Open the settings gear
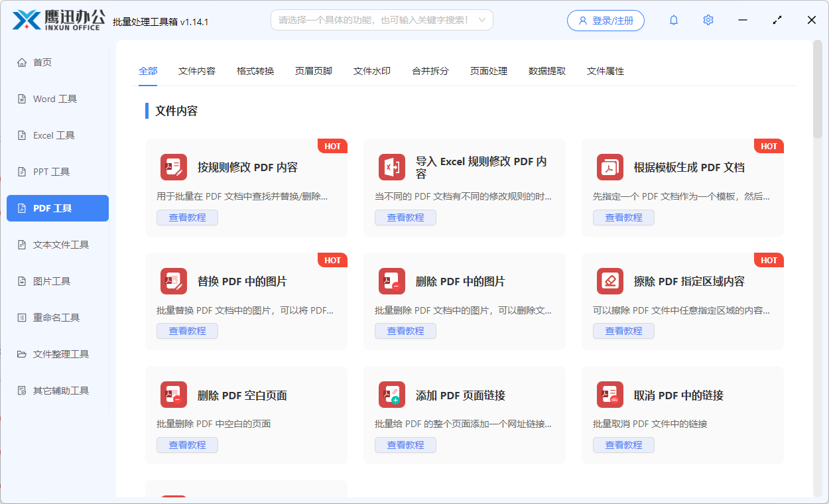Image resolution: width=829 pixels, height=504 pixels. click(708, 20)
